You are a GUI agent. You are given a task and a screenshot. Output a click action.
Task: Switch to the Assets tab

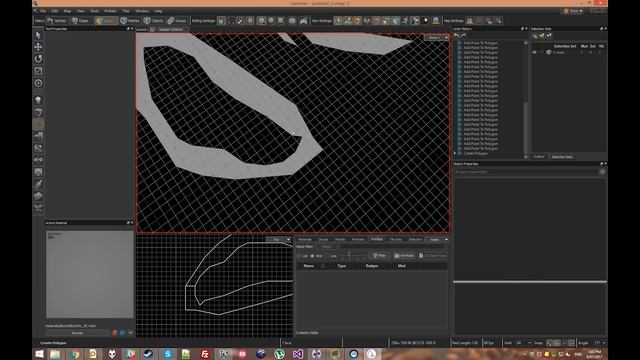point(435,240)
